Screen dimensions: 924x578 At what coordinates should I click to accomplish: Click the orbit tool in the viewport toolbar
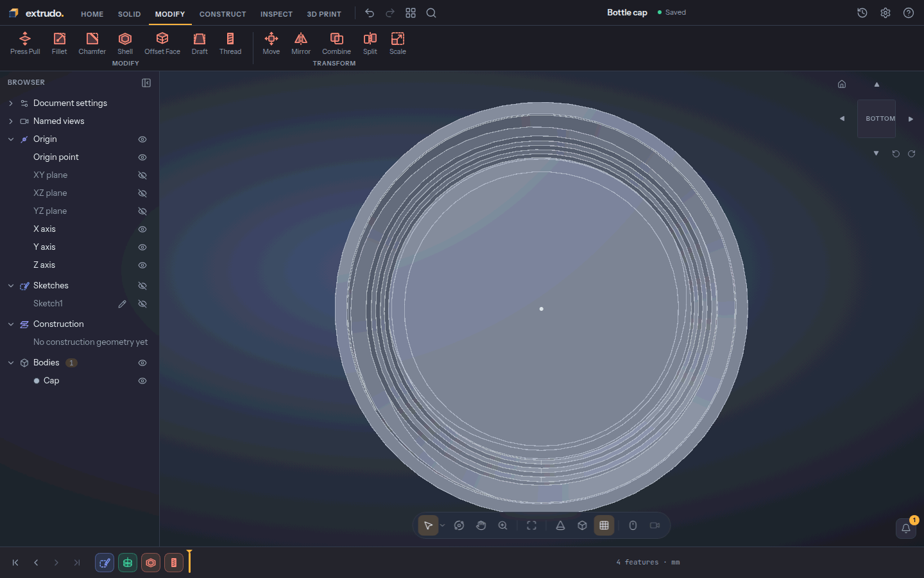pos(459,525)
